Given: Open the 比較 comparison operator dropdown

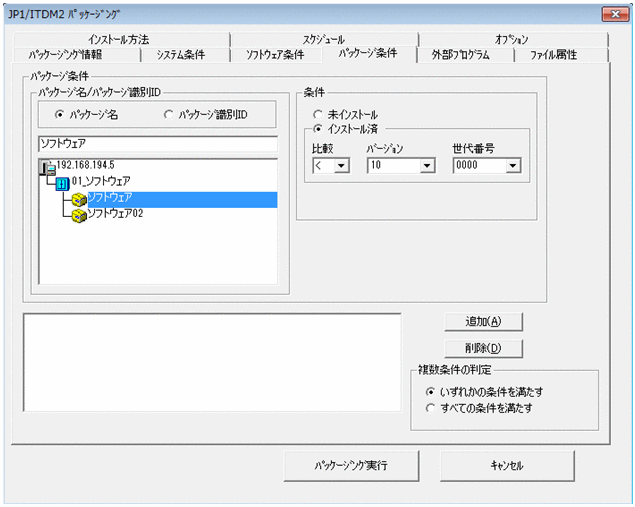Looking at the screenshot, I should pos(341,166).
